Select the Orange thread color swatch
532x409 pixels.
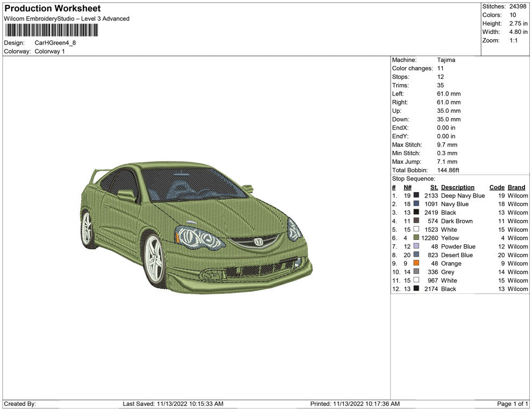[416, 264]
